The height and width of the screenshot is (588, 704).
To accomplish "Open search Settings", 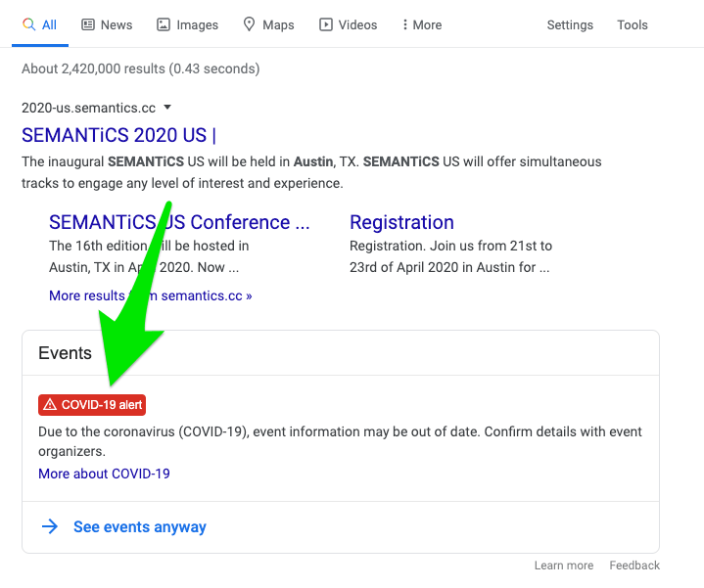I will click(x=570, y=24).
